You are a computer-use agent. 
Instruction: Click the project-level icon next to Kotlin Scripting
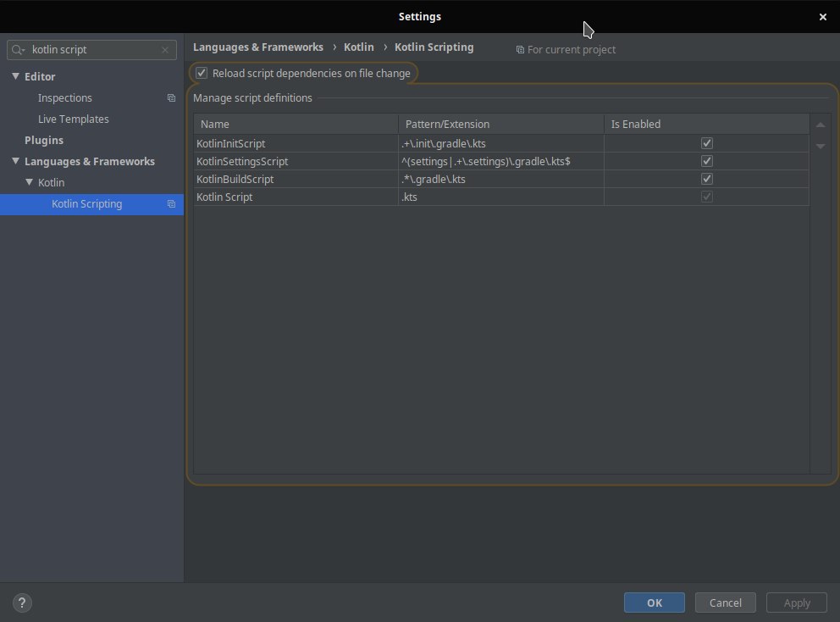tap(171, 204)
